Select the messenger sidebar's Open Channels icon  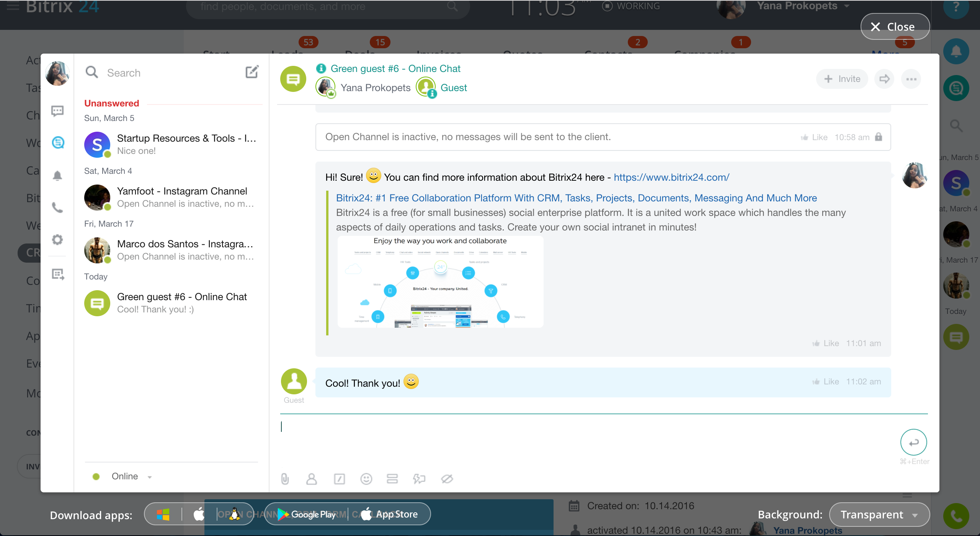[x=58, y=142]
